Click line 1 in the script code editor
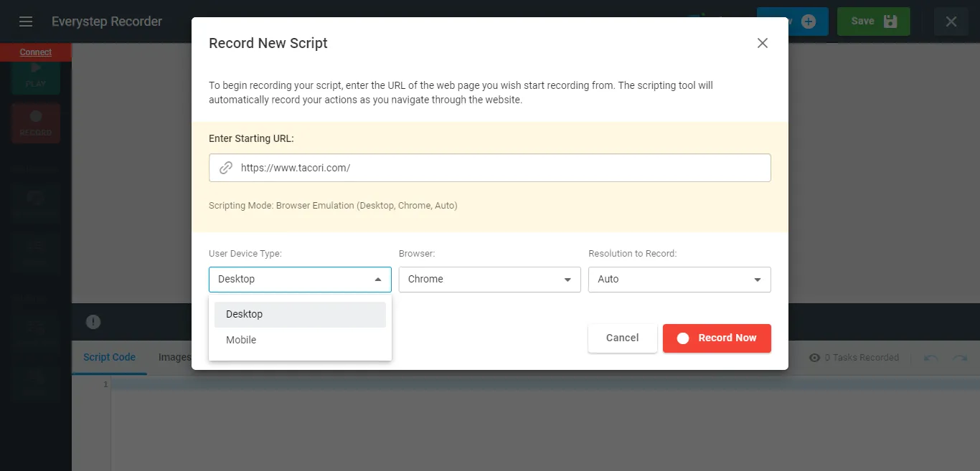This screenshot has height=471, width=980. tap(545, 384)
